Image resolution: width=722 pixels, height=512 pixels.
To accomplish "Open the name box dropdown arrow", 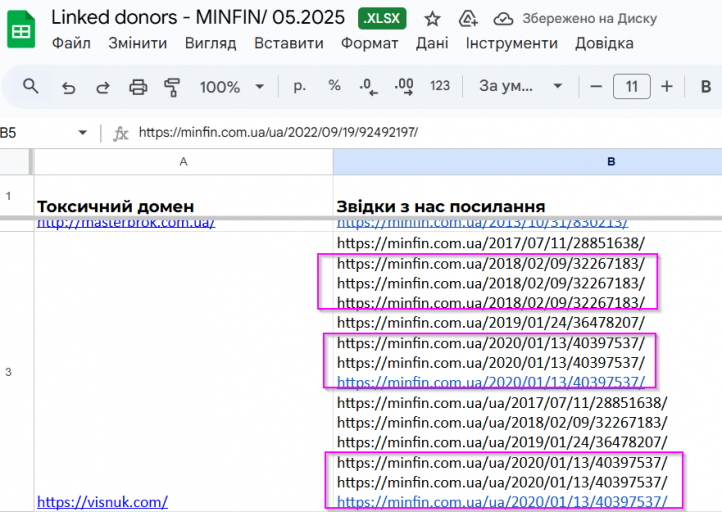I will pos(82,133).
